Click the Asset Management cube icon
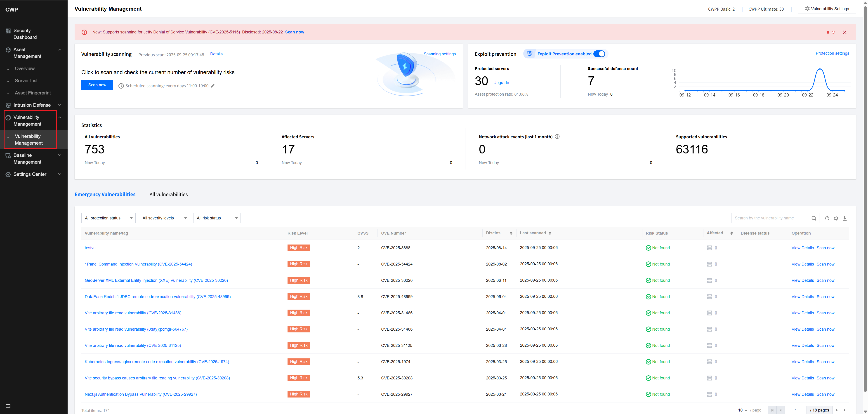868x414 pixels. click(x=8, y=50)
